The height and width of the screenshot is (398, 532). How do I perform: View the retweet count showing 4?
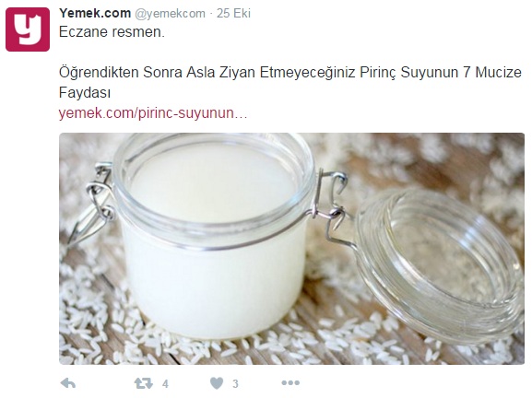165,384
